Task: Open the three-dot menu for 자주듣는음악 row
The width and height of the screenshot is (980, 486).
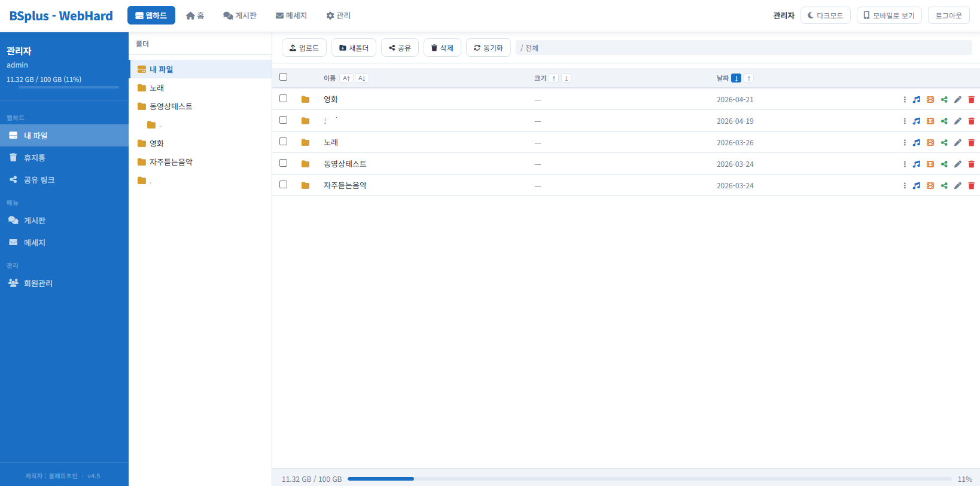Action: (905, 186)
